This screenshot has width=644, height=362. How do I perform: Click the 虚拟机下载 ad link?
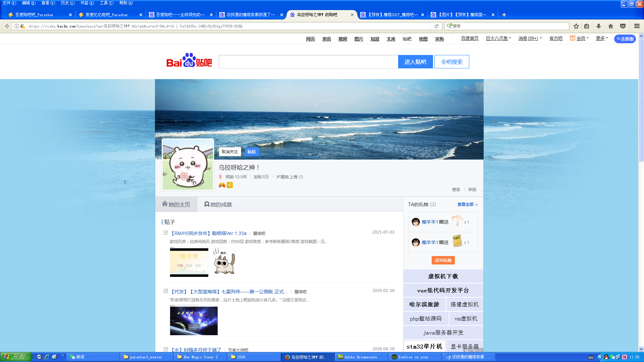pyautogui.click(x=443, y=276)
